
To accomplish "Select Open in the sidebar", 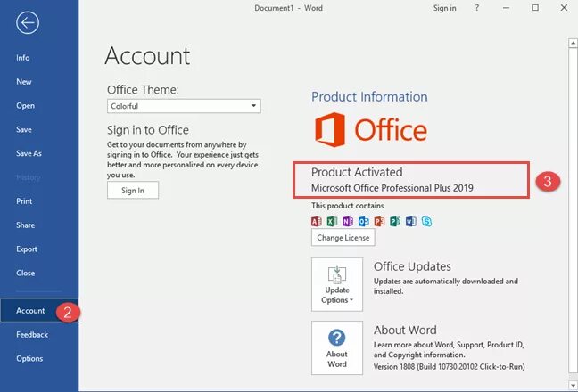I will 26,106.
